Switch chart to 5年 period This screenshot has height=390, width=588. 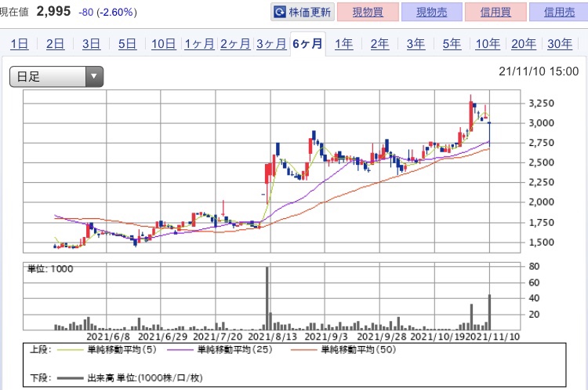452,44
